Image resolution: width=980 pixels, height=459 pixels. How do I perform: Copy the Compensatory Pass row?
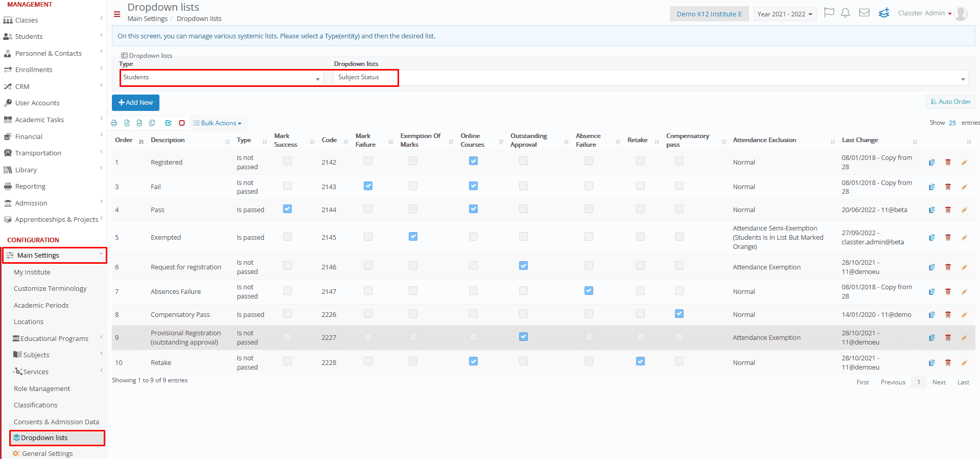click(932, 315)
